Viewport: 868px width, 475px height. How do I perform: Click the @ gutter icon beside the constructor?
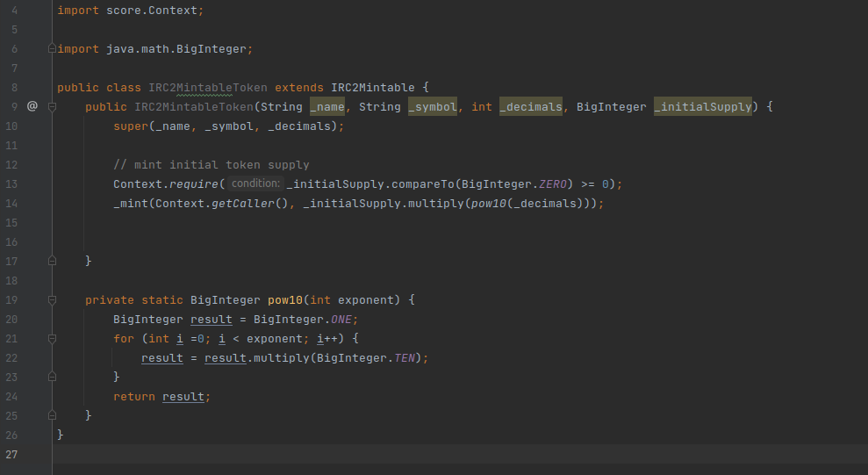click(32, 106)
